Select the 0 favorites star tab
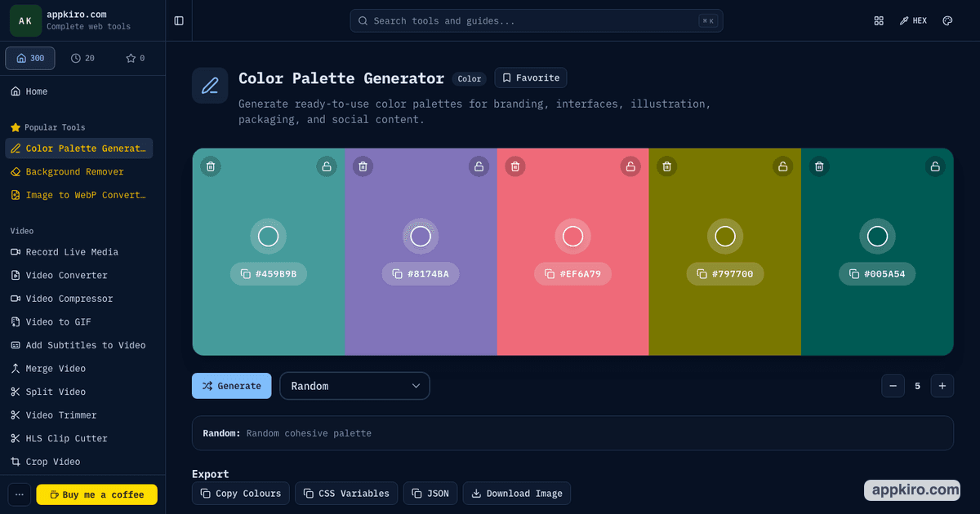The height and width of the screenshot is (514, 980). coord(135,58)
